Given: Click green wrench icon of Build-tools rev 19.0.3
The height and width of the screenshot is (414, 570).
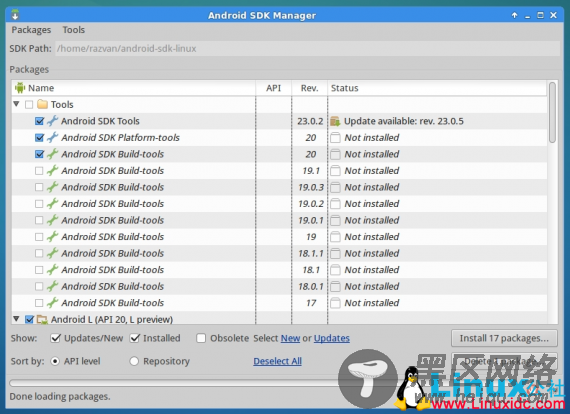Looking at the screenshot, I should pyautogui.click(x=53, y=187).
